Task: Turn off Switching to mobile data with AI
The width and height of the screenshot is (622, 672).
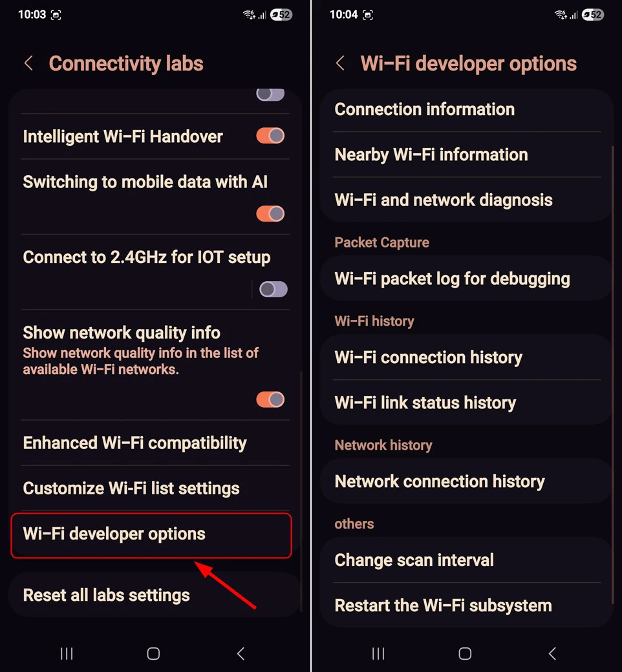Action: (x=270, y=213)
